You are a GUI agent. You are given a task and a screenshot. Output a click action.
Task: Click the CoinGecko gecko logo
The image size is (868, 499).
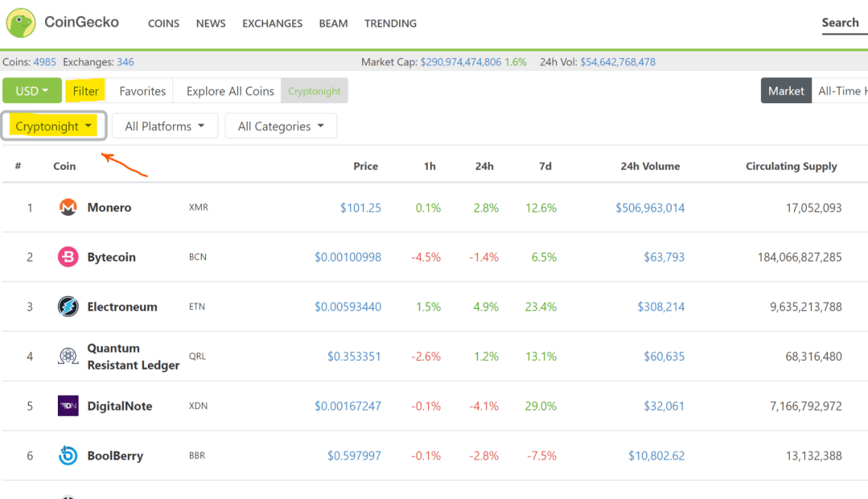tap(20, 23)
